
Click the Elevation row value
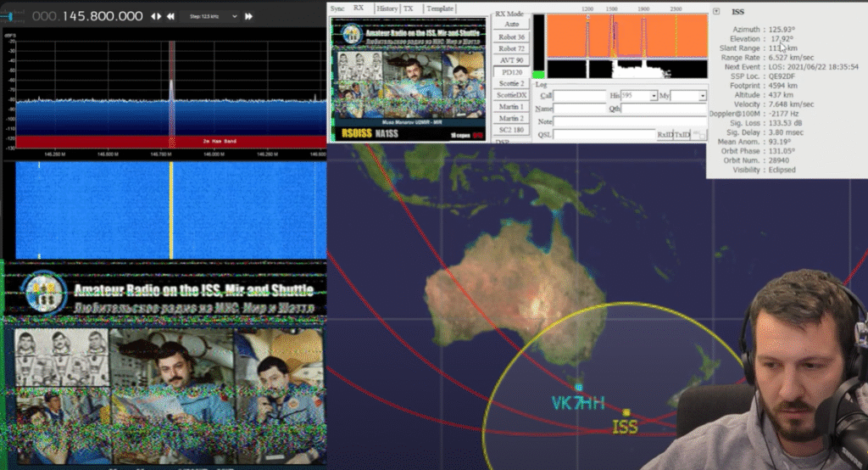pyautogui.click(x=782, y=39)
